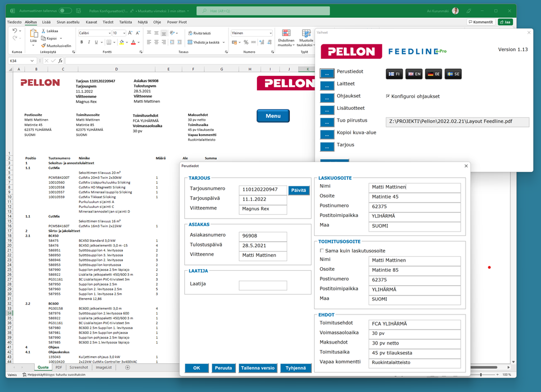
Task: Click the Päivitä button next to Tarjousnumero
Action: click(299, 190)
